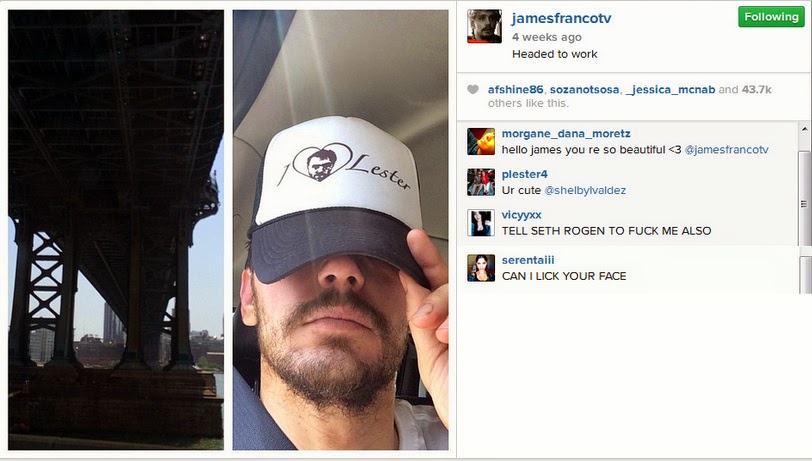Click the comments scrollbar up arrow

(804, 128)
